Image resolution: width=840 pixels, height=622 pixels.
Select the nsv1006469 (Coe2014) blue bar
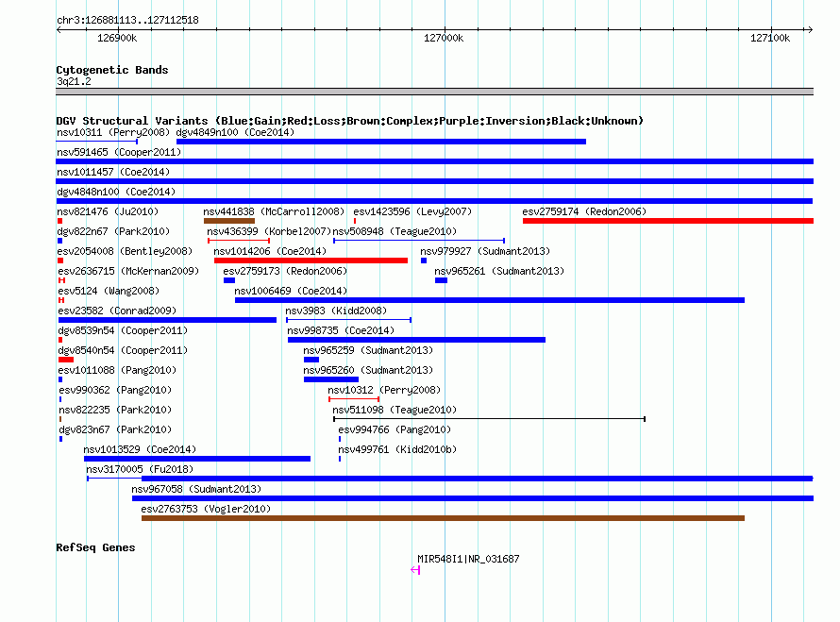coord(490,300)
